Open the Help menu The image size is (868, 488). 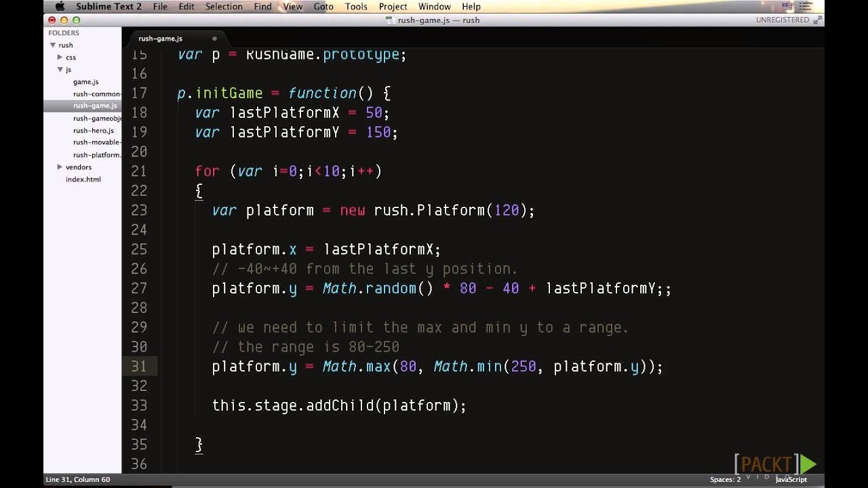(471, 7)
